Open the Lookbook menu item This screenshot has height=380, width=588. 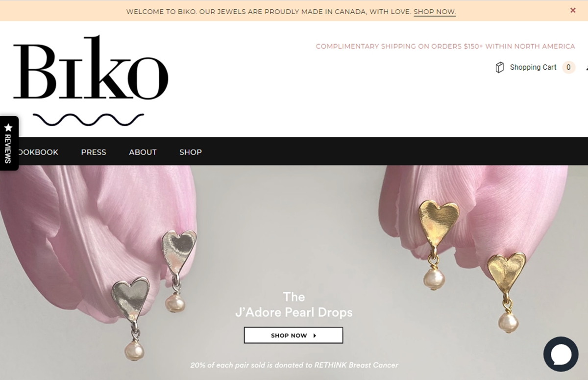click(37, 152)
